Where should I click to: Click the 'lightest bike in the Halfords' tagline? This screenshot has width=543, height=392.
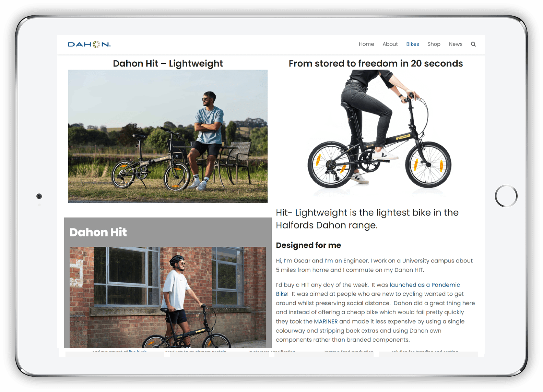(367, 219)
